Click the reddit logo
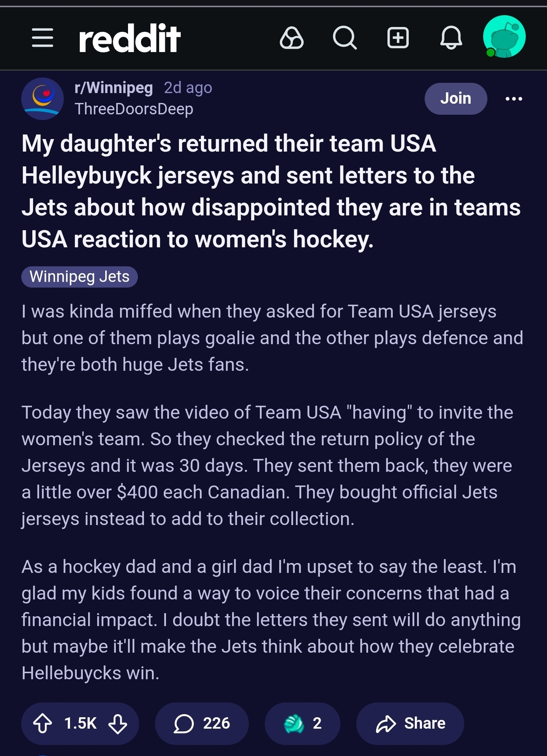 tap(129, 38)
